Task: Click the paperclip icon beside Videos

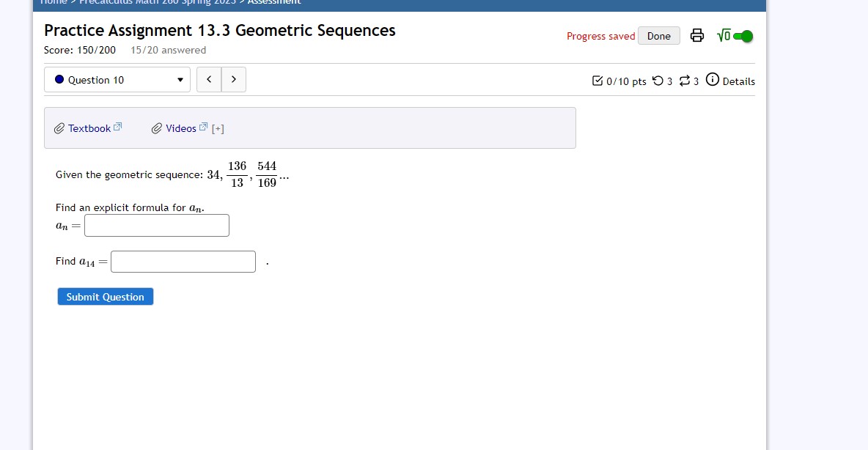Action: [157, 128]
